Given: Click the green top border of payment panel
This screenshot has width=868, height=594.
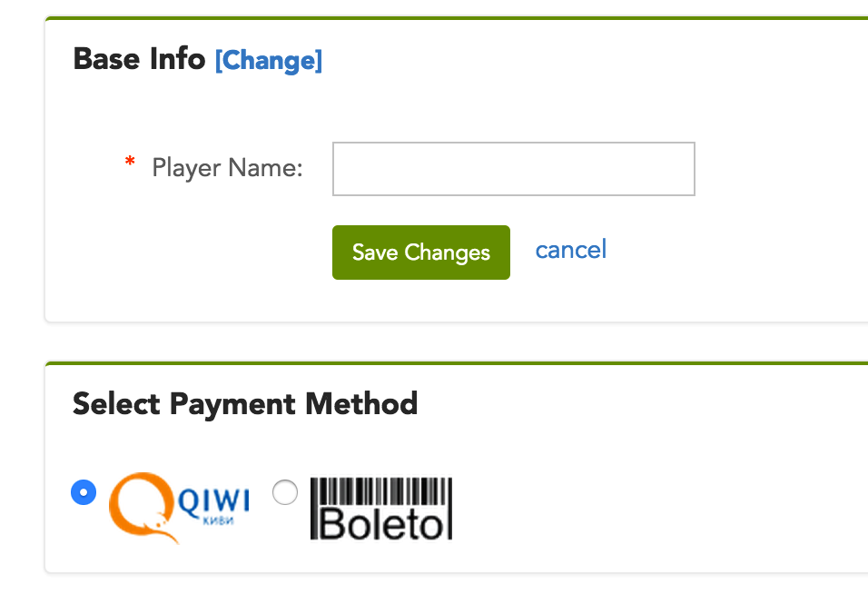Looking at the screenshot, I should (454, 362).
